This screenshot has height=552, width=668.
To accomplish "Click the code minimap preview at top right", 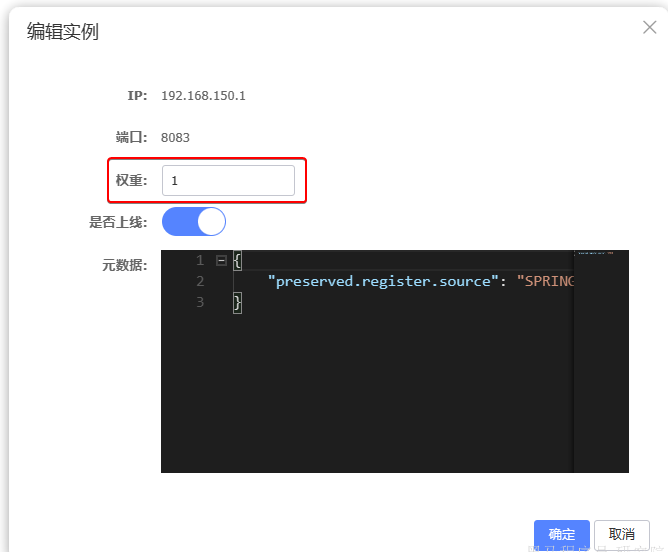I will pos(600,254).
